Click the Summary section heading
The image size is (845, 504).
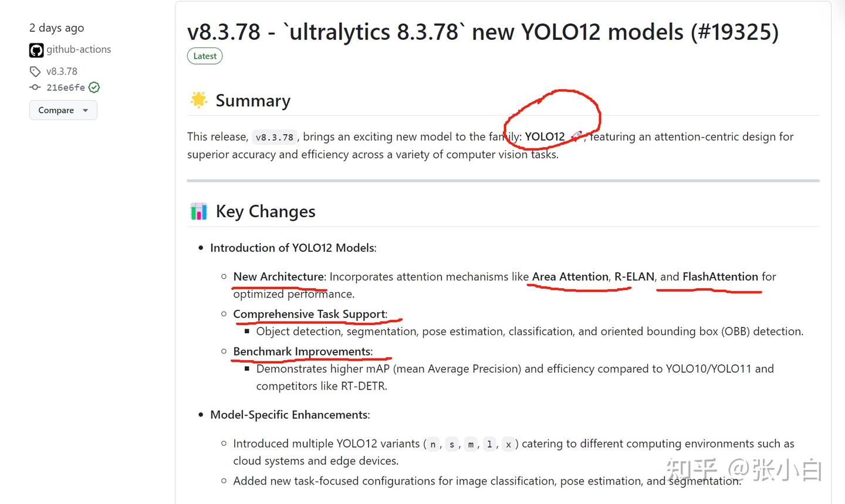coord(253,101)
